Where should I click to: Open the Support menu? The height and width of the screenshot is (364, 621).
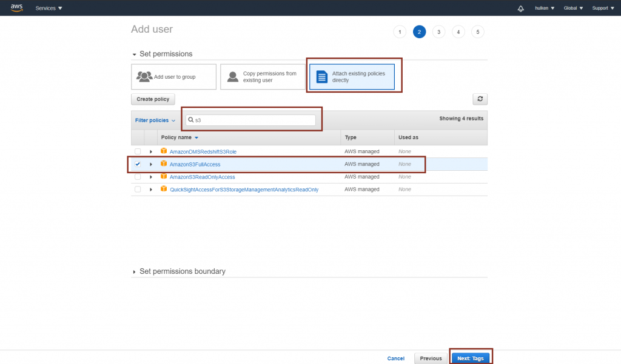pyautogui.click(x=603, y=8)
